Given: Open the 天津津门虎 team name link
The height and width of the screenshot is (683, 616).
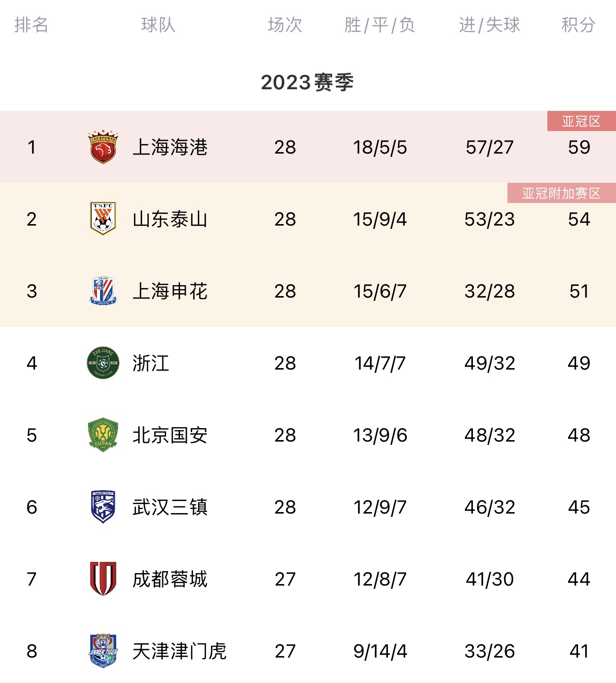Looking at the screenshot, I should [x=179, y=651].
